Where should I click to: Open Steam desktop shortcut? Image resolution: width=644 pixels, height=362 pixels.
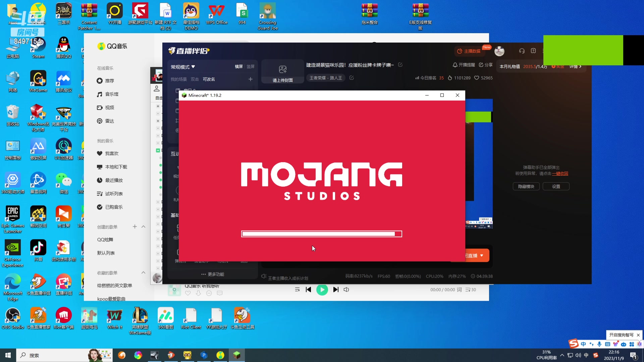click(x=38, y=48)
